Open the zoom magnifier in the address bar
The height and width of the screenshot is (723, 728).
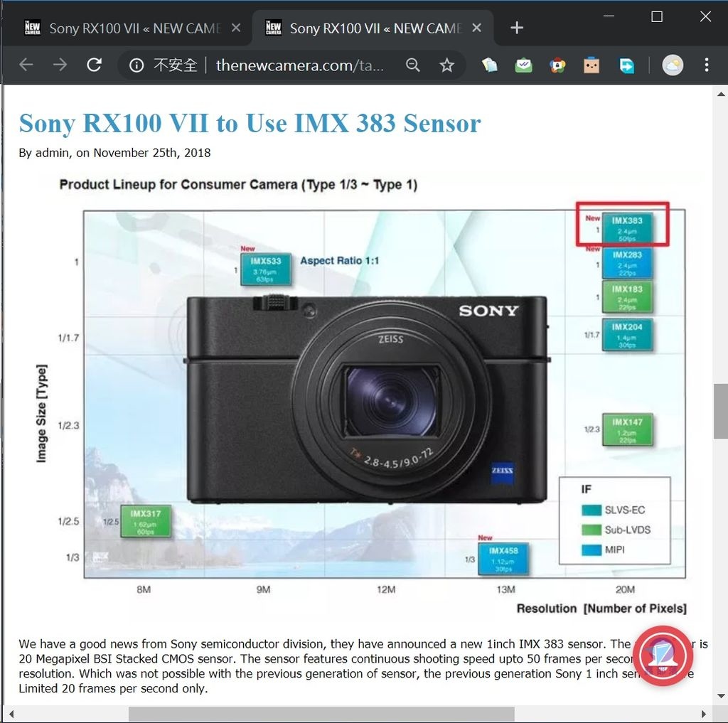[413, 65]
